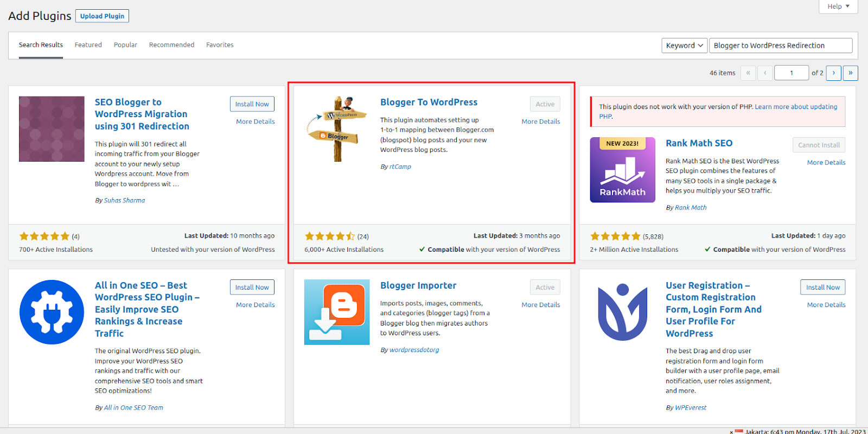
Task: Click the All in One SEO gear logo
Action: pyautogui.click(x=52, y=312)
